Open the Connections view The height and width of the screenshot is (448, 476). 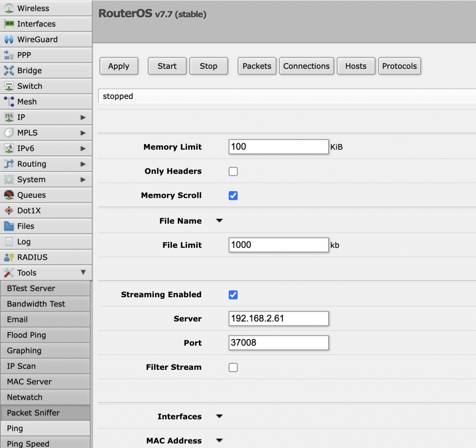click(306, 66)
